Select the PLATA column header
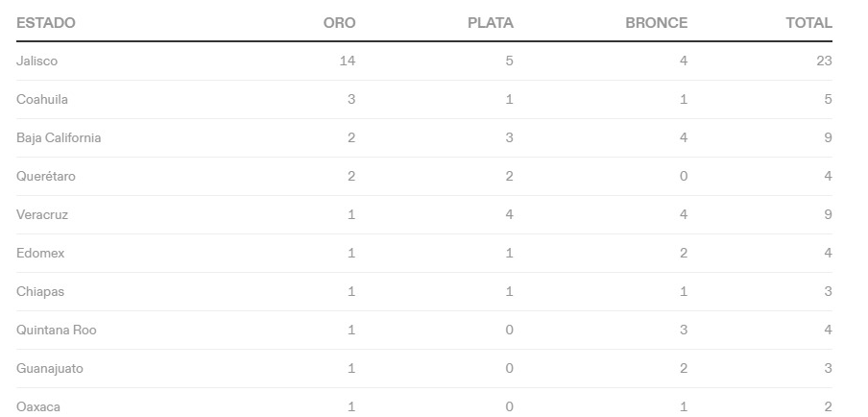The width and height of the screenshot is (868, 417). point(491,23)
